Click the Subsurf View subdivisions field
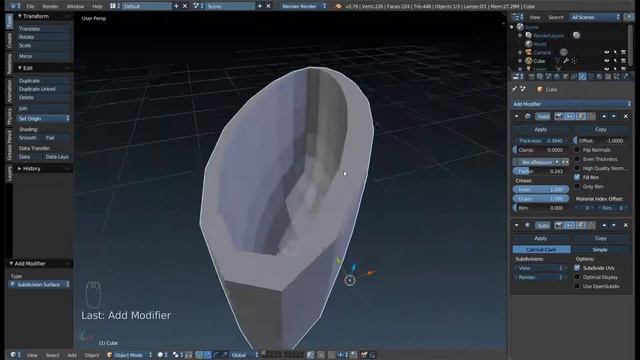 (541, 268)
